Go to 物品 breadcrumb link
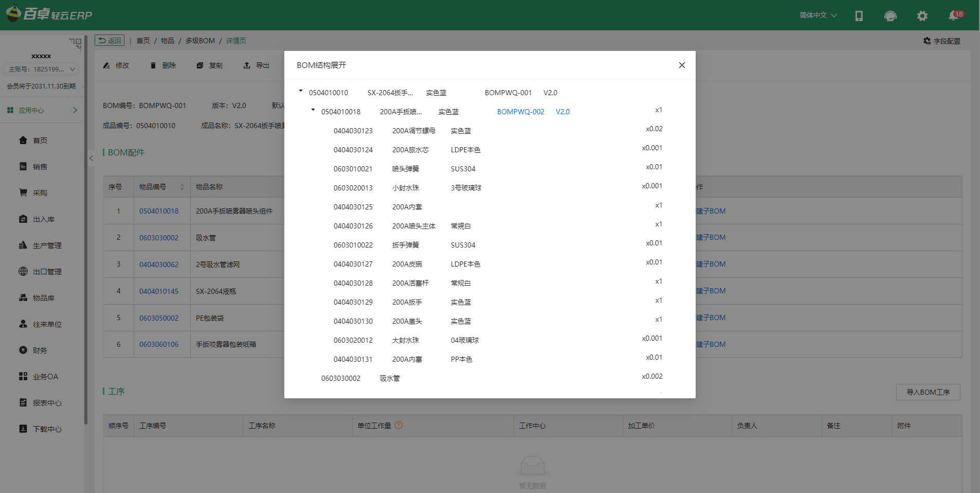This screenshot has width=980, height=493. click(168, 41)
